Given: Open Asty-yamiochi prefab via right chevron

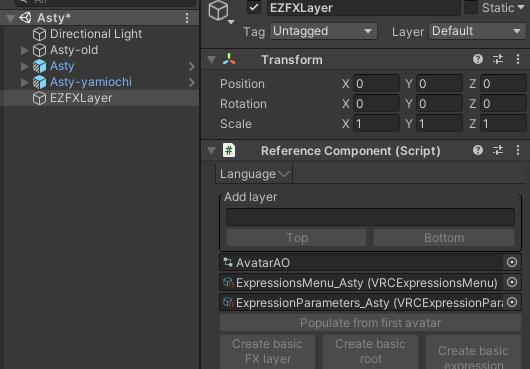Looking at the screenshot, I should [192, 82].
